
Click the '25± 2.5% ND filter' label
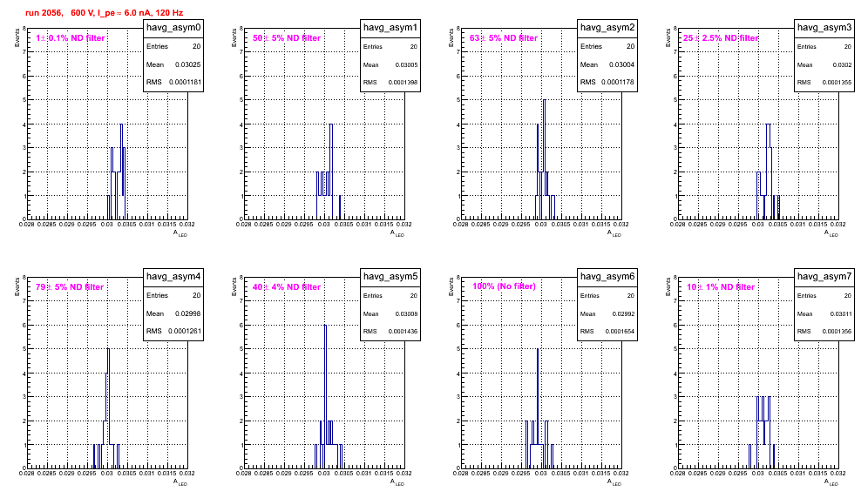pos(721,38)
